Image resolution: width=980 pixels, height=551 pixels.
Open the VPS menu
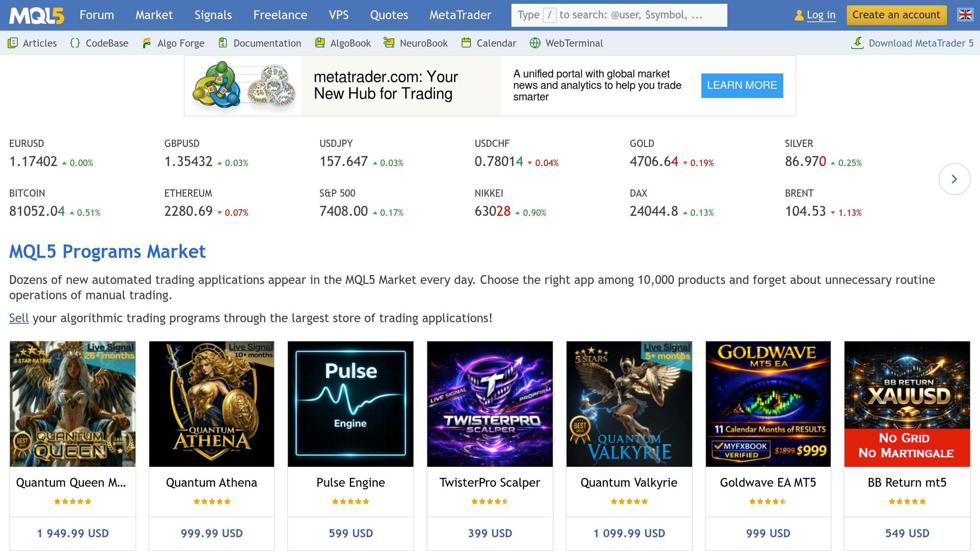339,15
